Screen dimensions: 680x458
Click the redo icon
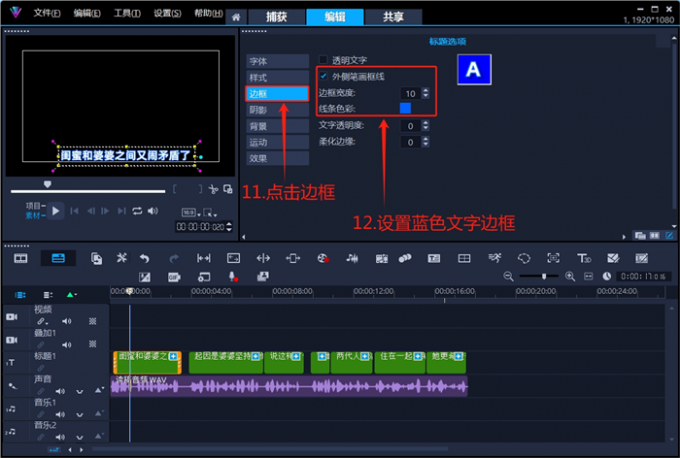(x=173, y=258)
